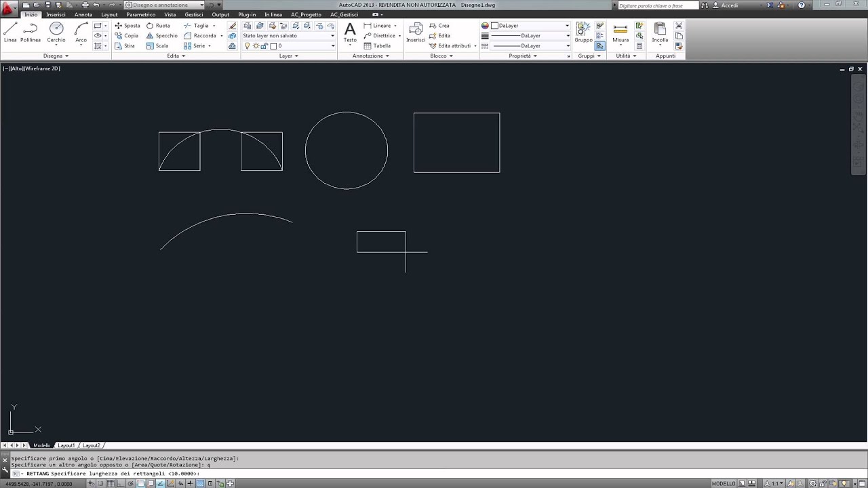Open the Stato layer non salvato dropdown

point(288,36)
